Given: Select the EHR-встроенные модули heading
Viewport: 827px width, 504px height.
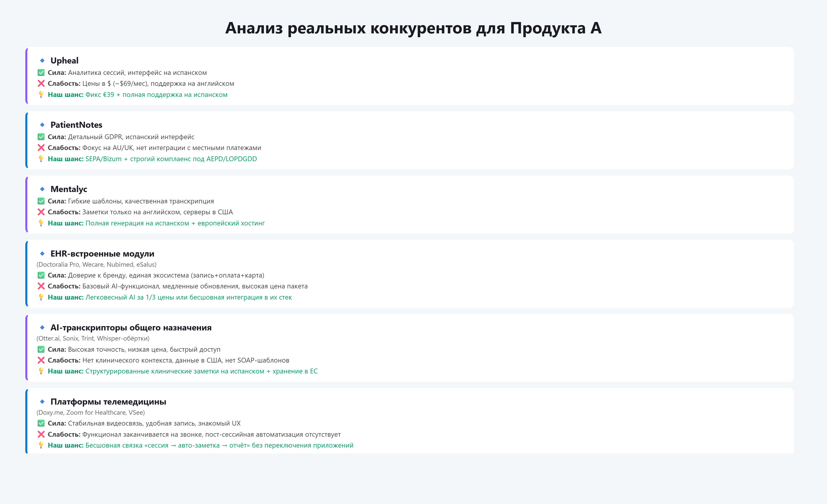Looking at the screenshot, I should (102, 254).
